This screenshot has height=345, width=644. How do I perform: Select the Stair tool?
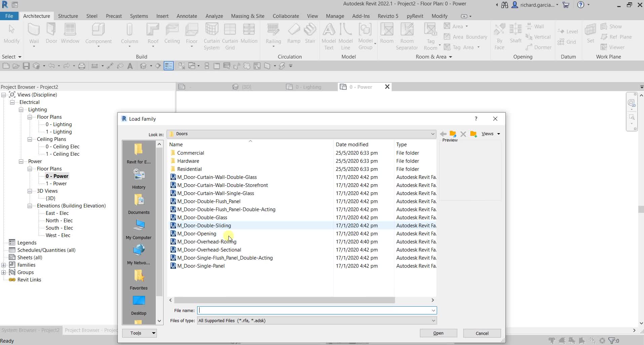coord(310,34)
